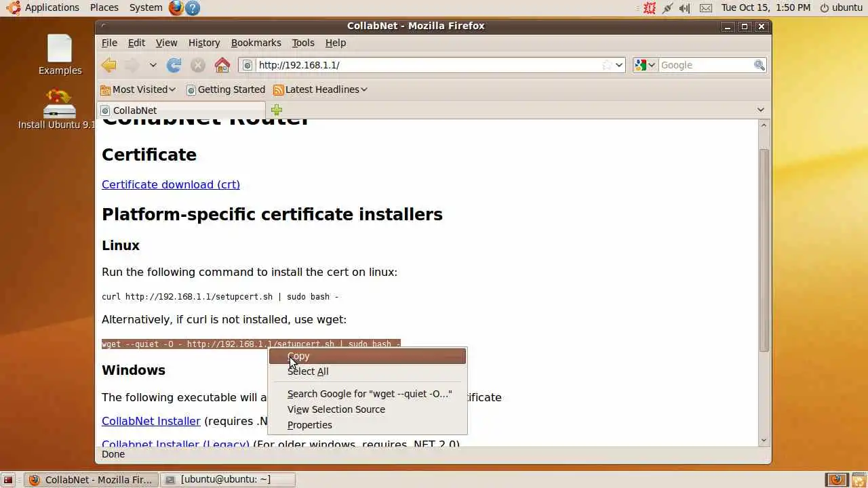Image resolution: width=868 pixels, height=488 pixels.
Task: Launch the Install Ubuntu 9.10 desktop icon
Action: pyautogui.click(x=60, y=109)
